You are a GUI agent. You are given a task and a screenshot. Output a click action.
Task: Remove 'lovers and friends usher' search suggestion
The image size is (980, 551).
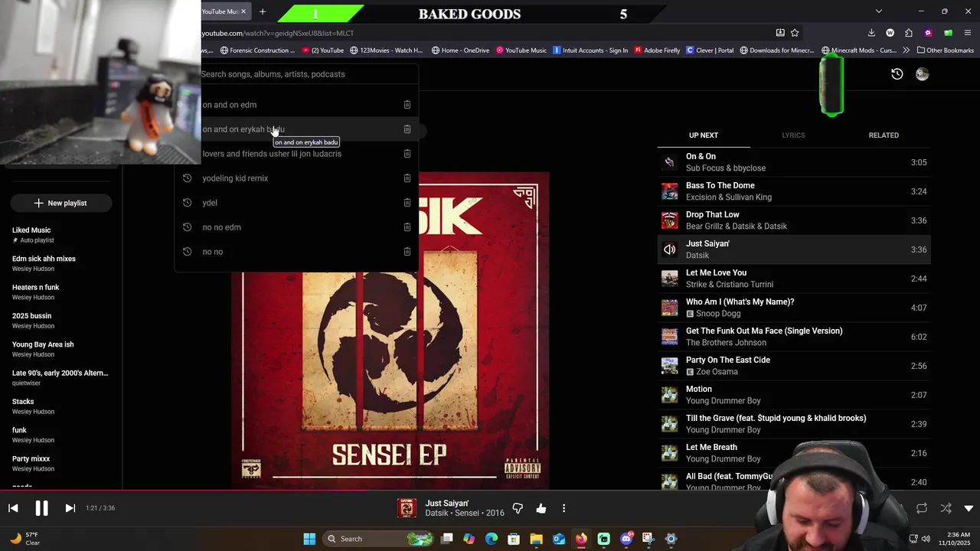coord(407,154)
